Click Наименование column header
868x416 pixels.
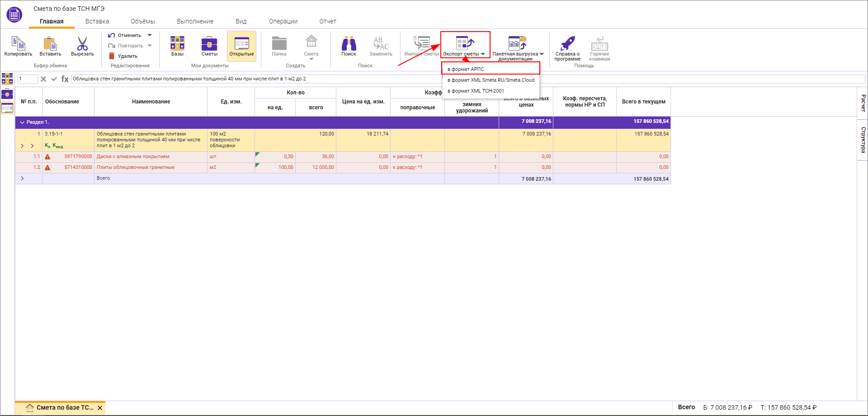151,102
